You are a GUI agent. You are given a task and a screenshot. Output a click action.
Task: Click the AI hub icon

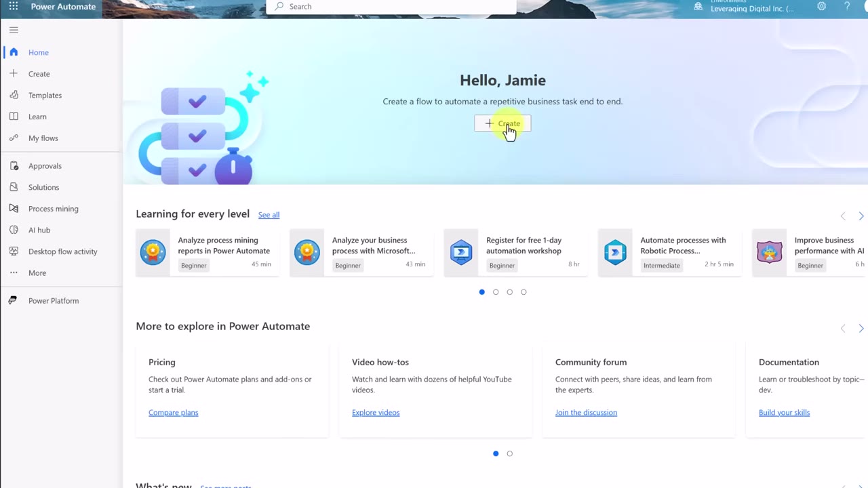point(14,230)
